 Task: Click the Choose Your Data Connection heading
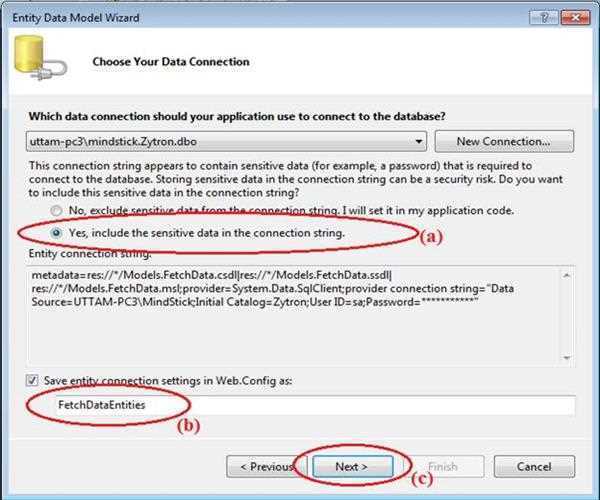[171, 62]
